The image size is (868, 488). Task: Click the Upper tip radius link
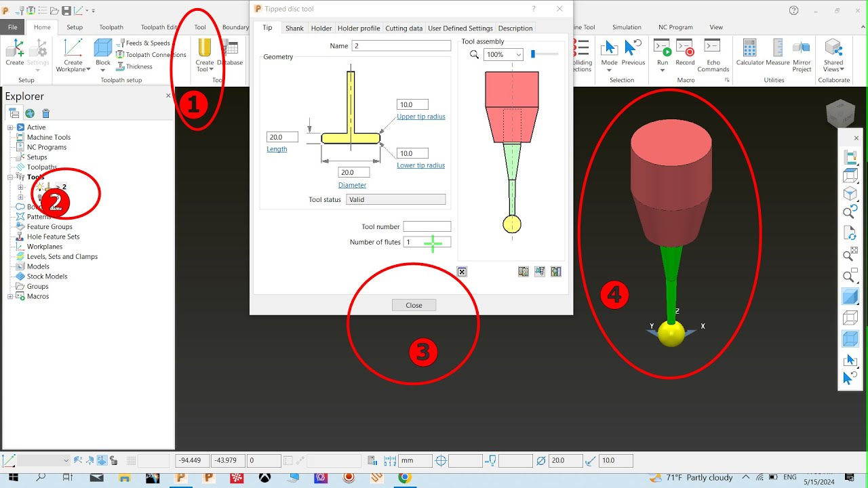pyautogui.click(x=421, y=117)
